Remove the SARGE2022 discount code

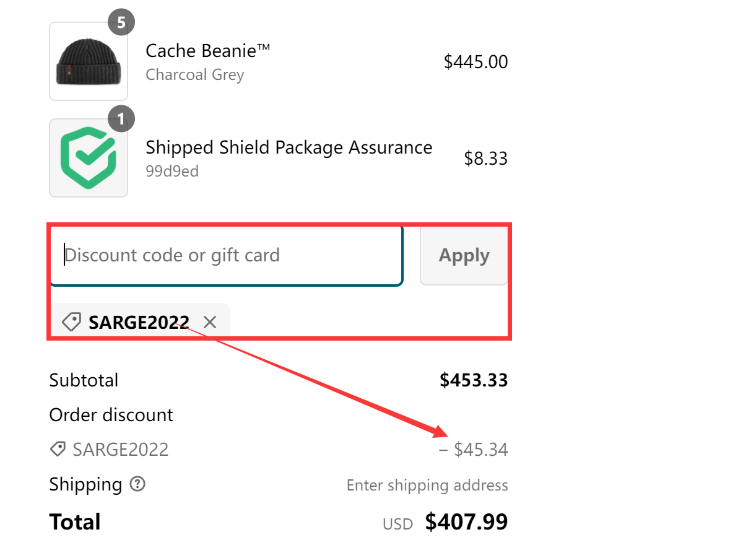pyautogui.click(x=211, y=322)
